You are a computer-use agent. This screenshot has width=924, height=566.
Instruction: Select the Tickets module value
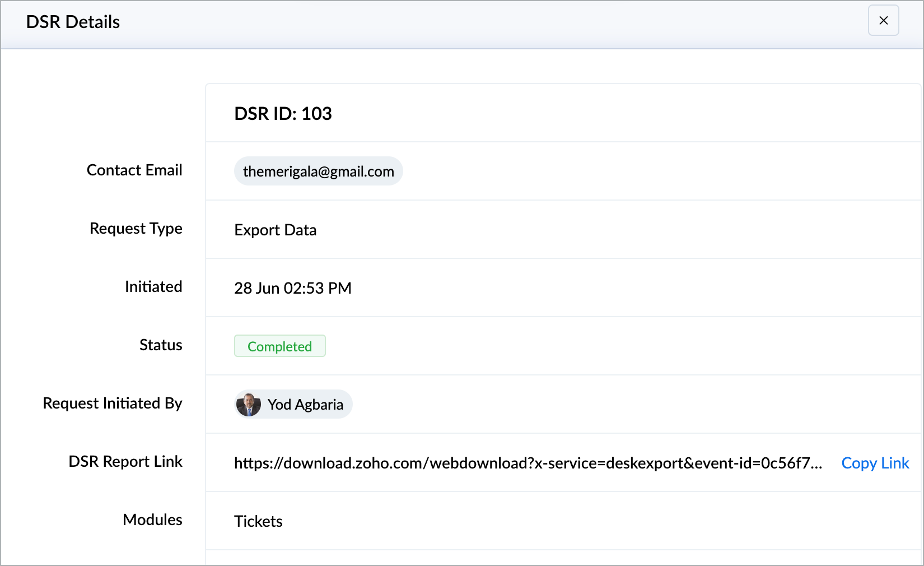point(258,521)
